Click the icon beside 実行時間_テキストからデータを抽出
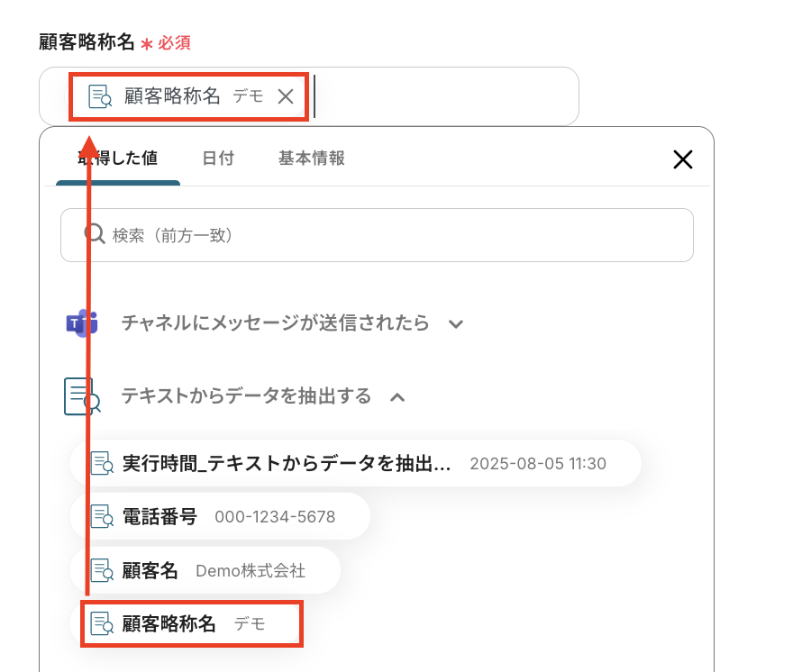Image resolution: width=802 pixels, height=672 pixels. coord(102,463)
